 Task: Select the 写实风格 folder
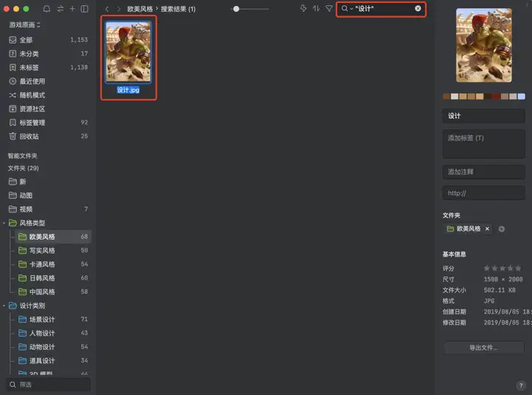pyautogui.click(x=53, y=251)
